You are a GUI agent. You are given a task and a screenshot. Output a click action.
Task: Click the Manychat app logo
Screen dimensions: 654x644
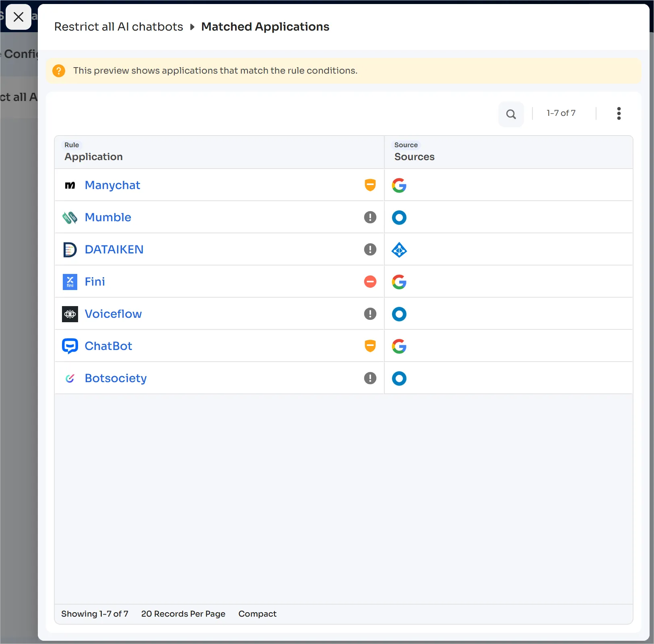click(x=70, y=185)
